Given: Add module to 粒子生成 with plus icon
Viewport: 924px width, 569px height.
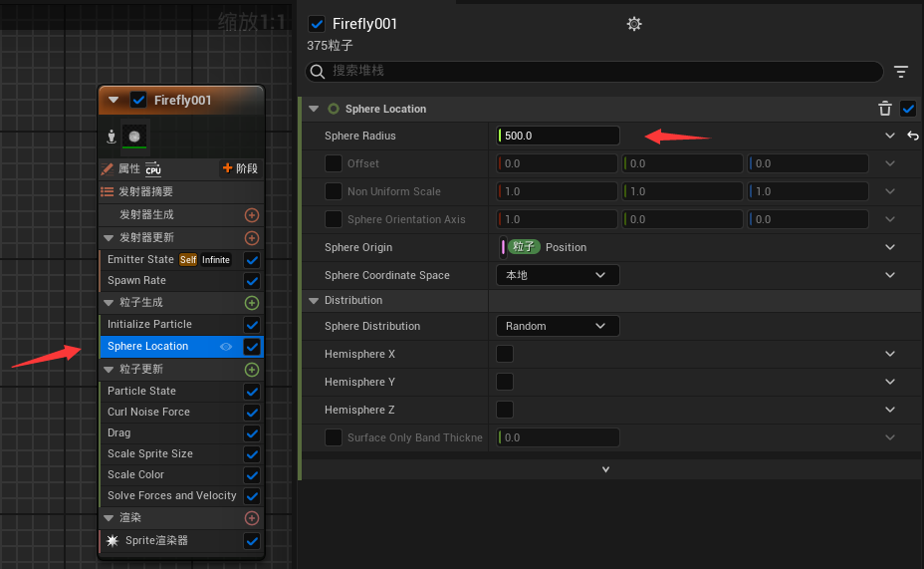Looking at the screenshot, I should 252,303.
